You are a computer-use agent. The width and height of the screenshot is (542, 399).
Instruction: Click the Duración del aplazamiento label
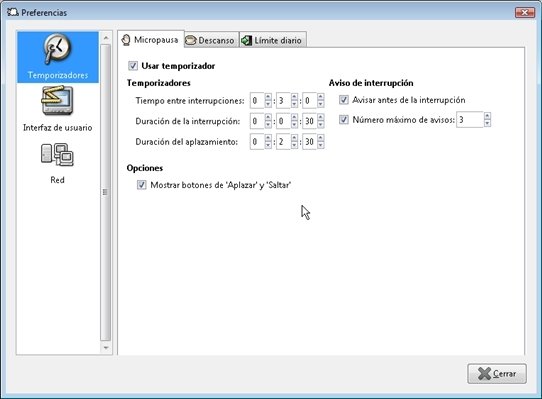click(187, 142)
